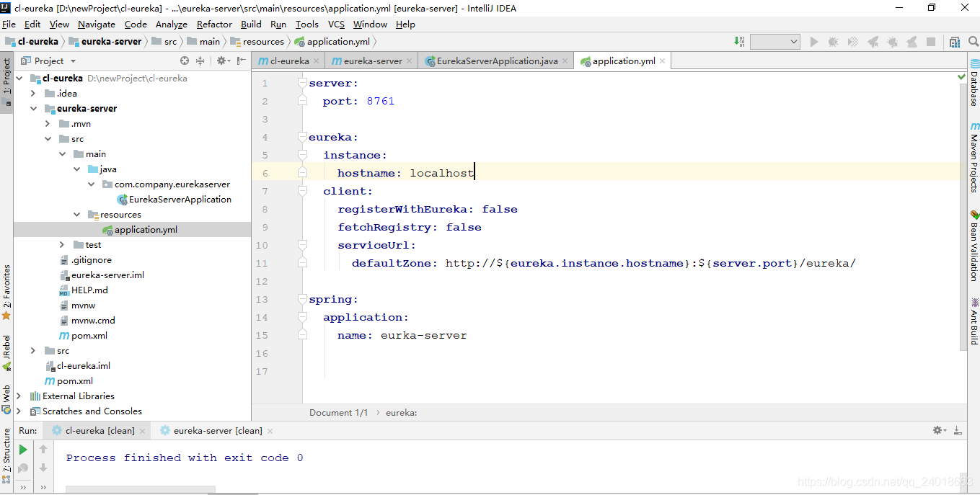
Task: Click the scroll-from-source target icon
Action: (185, 61)
